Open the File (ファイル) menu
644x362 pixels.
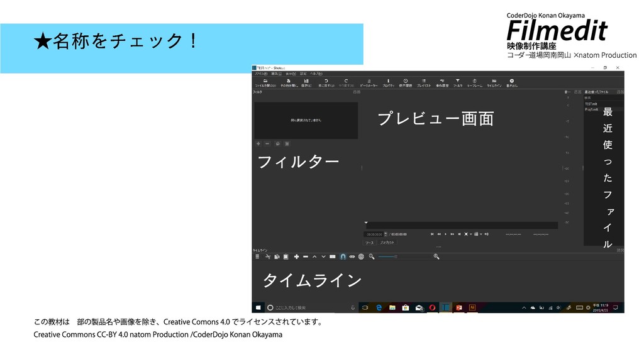[x=261, y=74]
